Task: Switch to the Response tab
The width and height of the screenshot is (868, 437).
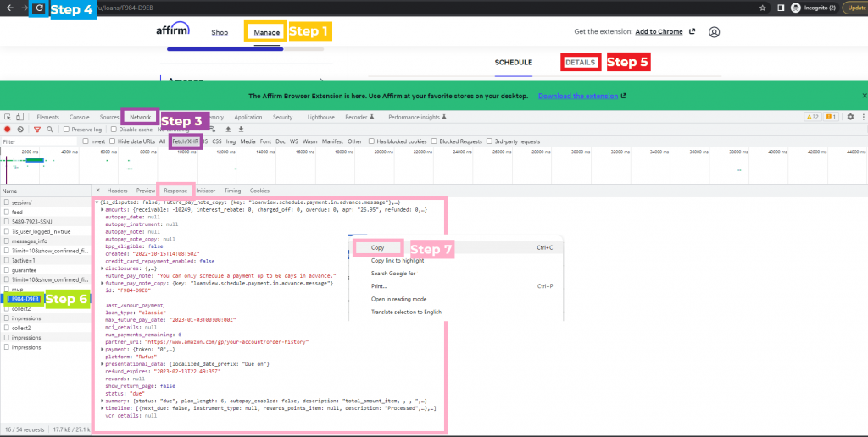Action: [x=175, y=191]
